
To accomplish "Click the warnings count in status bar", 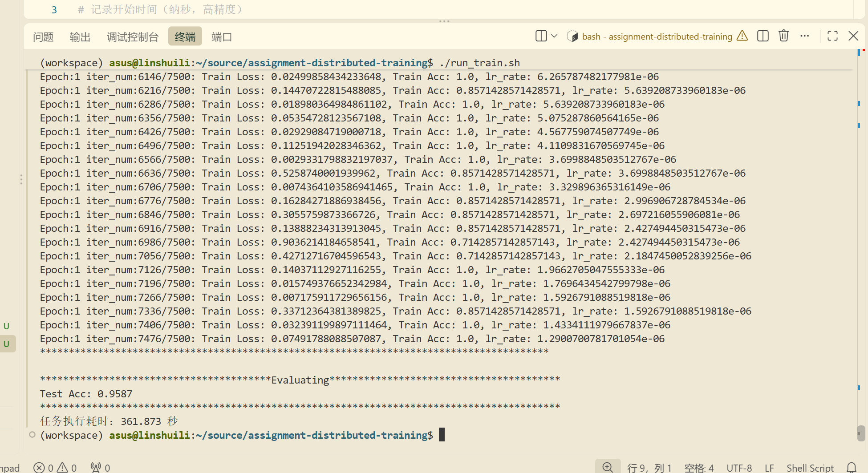I will (x=67, y=468).
